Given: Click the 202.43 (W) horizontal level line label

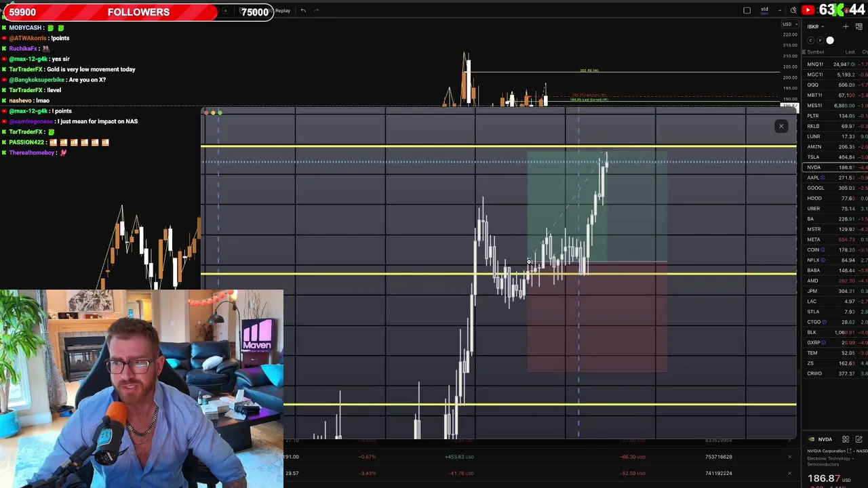Looking at the screenshot, I should coord(589,70).
